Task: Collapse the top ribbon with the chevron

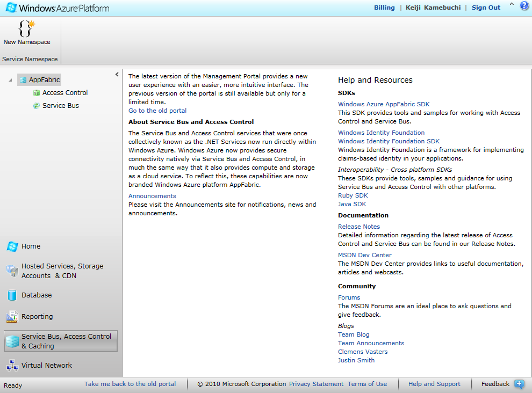Action: [x=511, y=4]
